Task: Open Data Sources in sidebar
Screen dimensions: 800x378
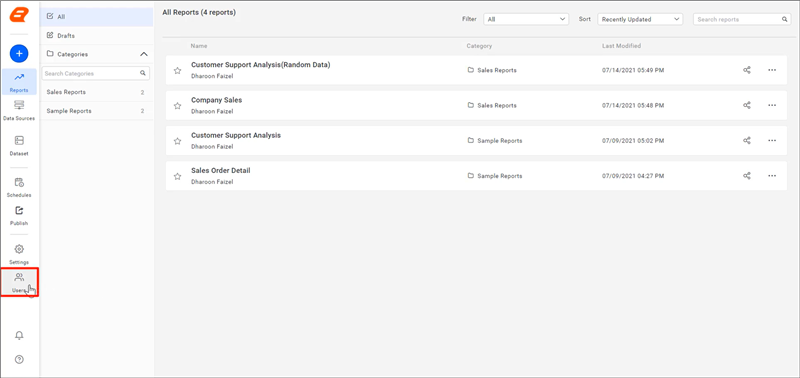Action: (19, 110)
